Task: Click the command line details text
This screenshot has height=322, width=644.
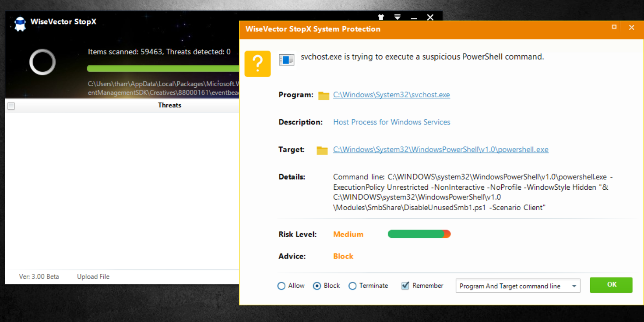Action: point(473,192)
